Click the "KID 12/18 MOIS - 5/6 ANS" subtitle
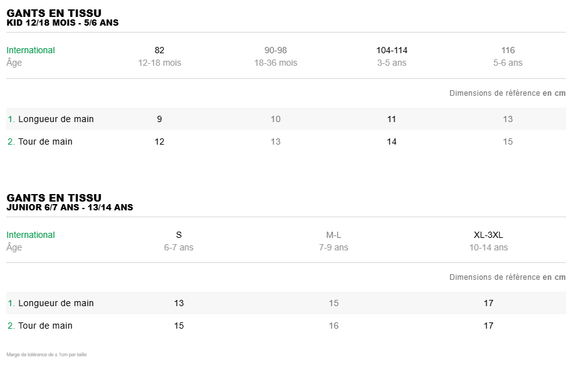The height and width of the screenshot is (370, 588). tap(63, 23)
